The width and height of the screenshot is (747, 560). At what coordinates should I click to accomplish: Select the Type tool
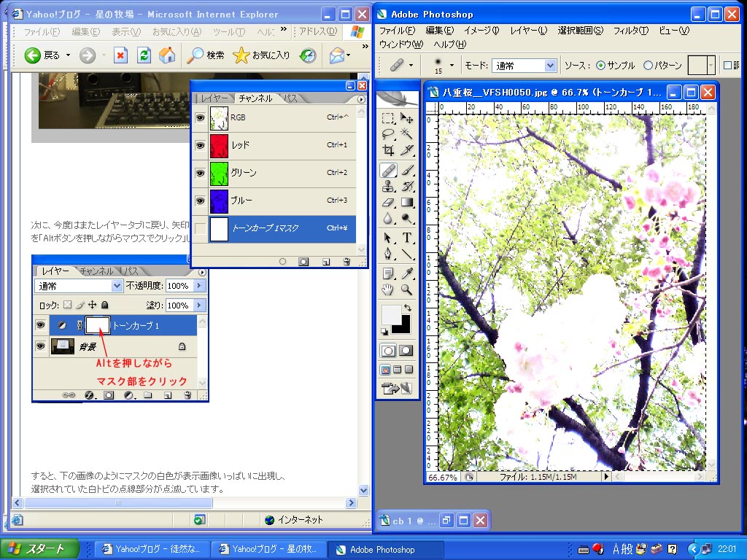[x=406, y=238]
